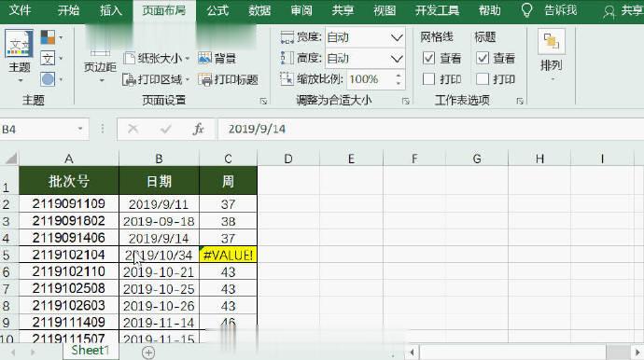Select column F header
The image size is (644, 360).
[414, 159]
